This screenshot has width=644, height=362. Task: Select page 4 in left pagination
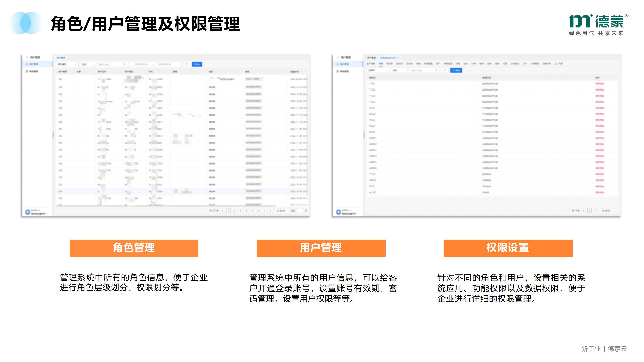tap(247, 211)
